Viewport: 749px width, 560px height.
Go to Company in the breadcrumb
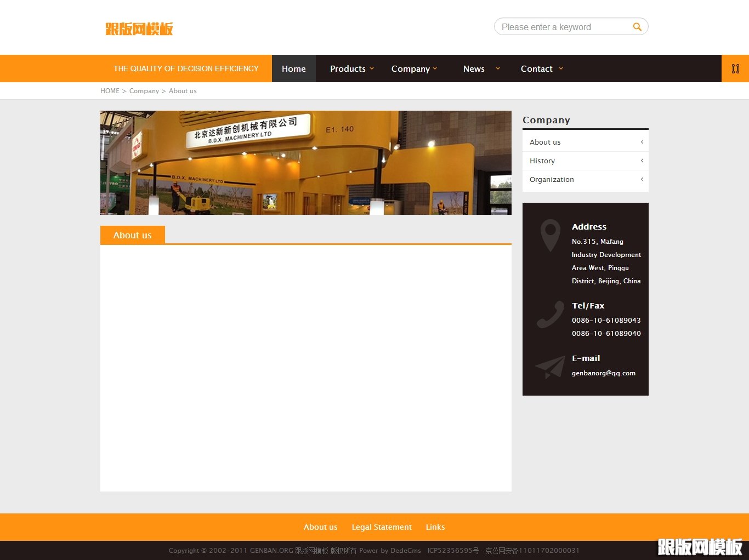tap(144, 91)
